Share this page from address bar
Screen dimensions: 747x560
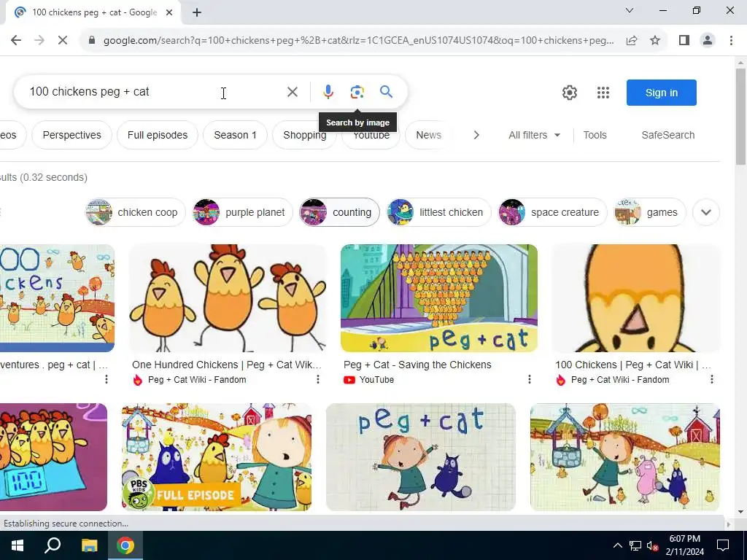point(632,41)
